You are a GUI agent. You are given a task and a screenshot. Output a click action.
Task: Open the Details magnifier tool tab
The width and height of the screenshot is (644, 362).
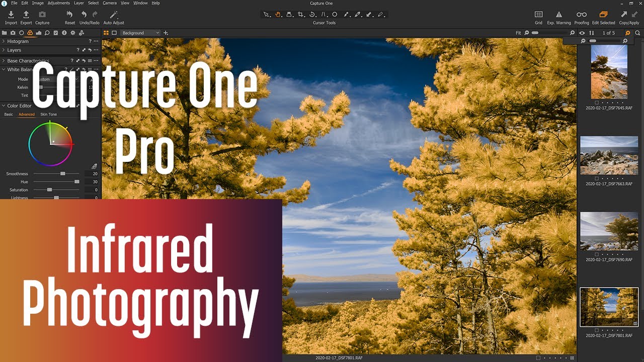[47, 33]
